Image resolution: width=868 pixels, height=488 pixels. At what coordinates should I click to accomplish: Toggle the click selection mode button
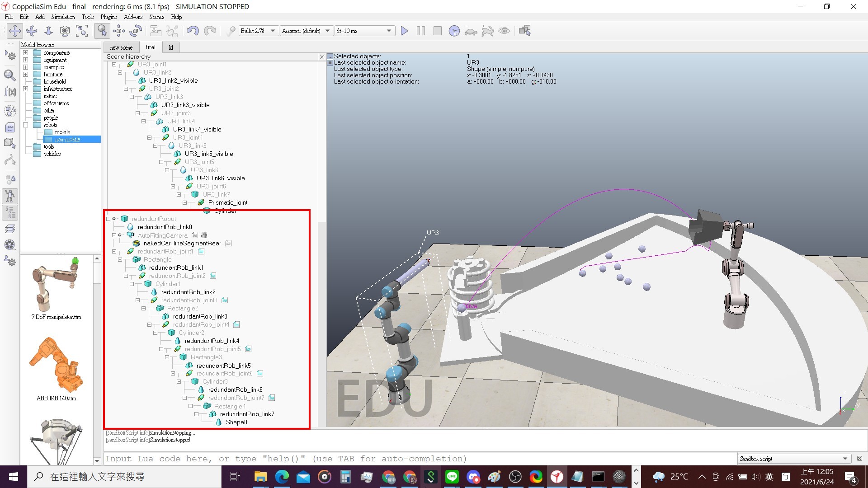[102, 31]
